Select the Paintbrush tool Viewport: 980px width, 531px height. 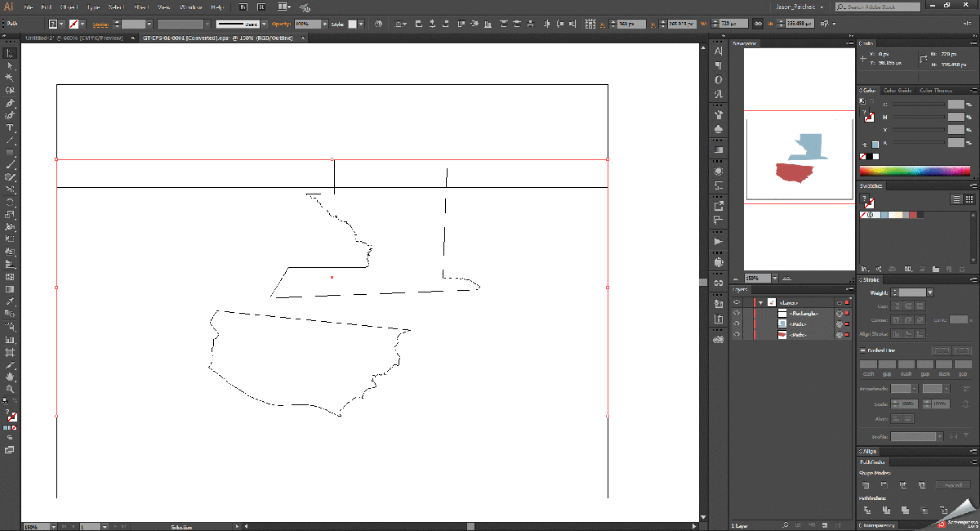pyautogui.click(x=10, y=165)
